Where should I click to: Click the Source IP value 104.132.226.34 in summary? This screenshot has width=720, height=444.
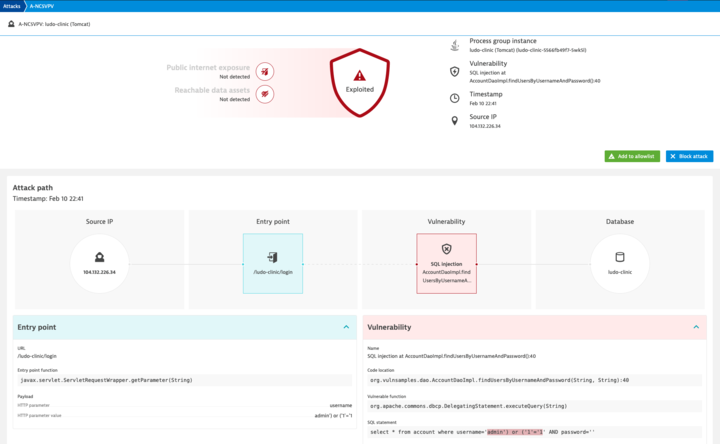click(485, 126)
